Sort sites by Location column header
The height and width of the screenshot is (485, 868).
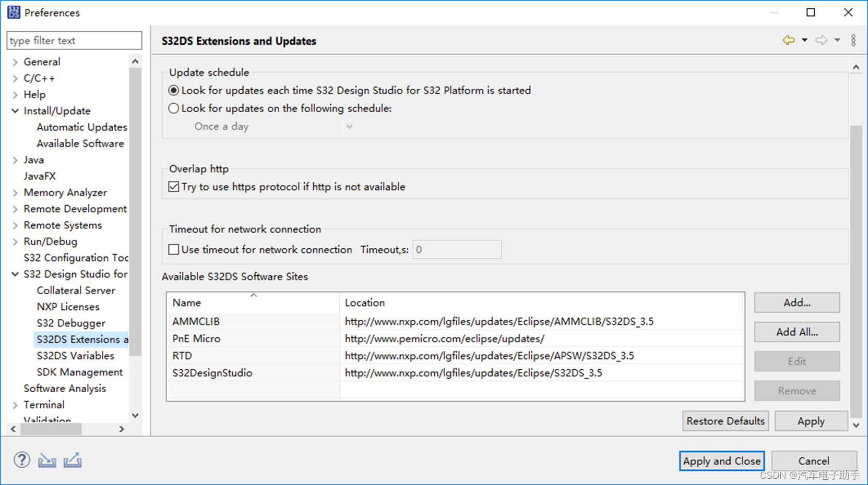(542, 302)
